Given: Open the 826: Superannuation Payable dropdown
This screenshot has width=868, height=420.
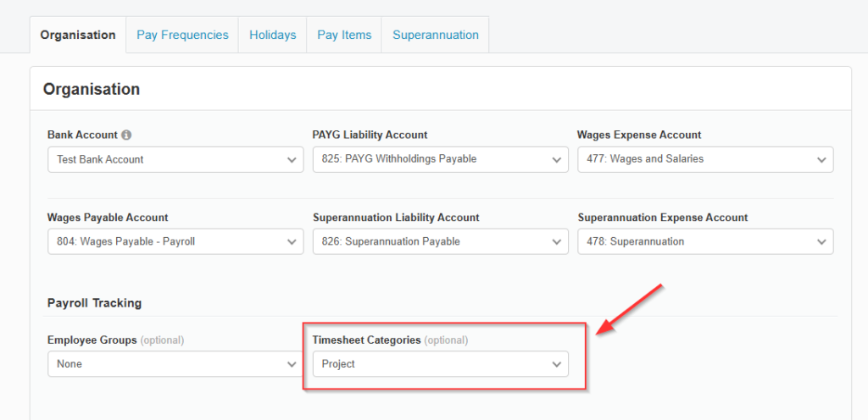Looking at the screenshot, I should [x=440, y=241].
